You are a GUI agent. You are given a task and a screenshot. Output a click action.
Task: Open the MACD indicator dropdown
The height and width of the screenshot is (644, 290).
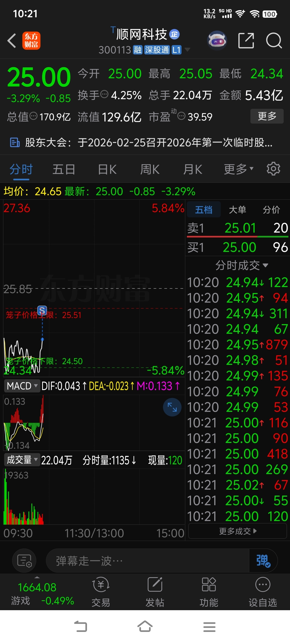[x=22, y=386]
